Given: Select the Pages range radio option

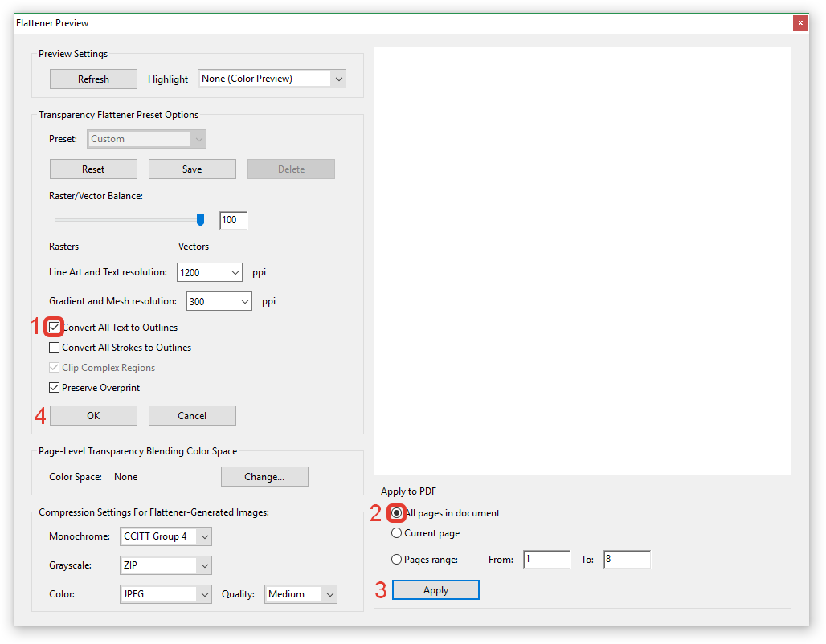Looking at the screenshot, I should [397, 559].
